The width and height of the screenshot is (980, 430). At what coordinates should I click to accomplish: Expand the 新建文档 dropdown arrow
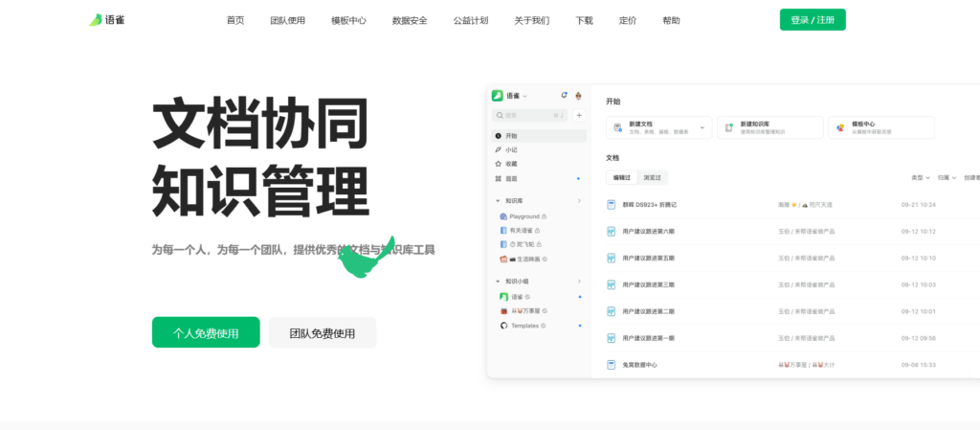coord(702,127)
